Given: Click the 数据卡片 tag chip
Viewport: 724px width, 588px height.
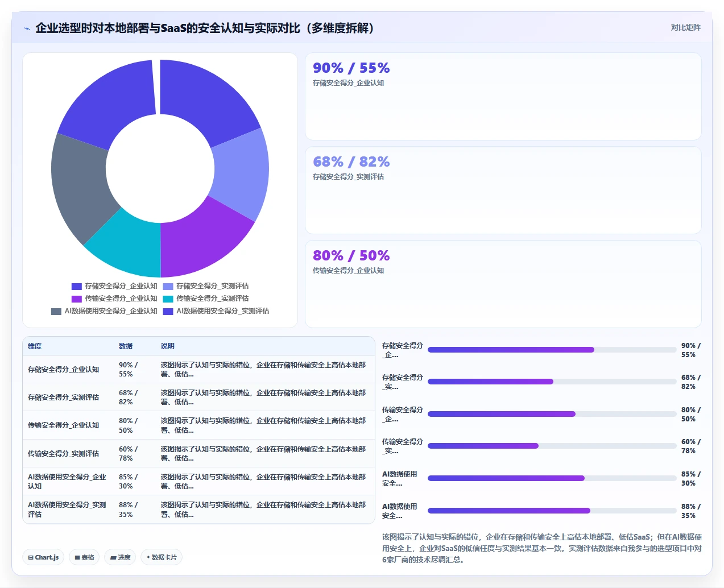Looking at the screenshot, I should click(x=162, y=557).
